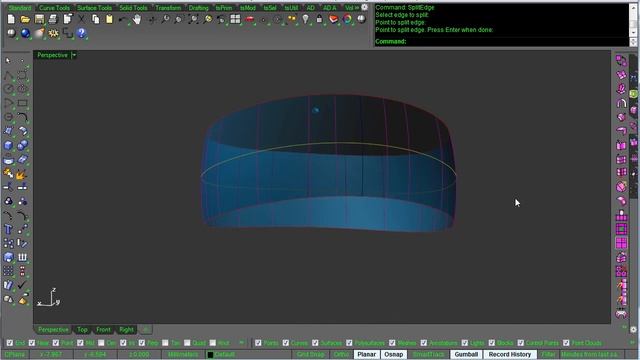Viewport: 640px width, 360px height.
Task: Open the Perspective viewport dropdown arrow
Action: [74, 55]
